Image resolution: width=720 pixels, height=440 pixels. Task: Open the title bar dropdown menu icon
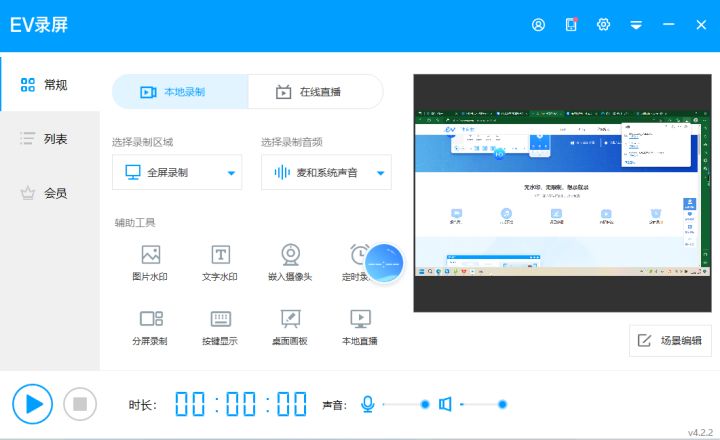[636, 25]
